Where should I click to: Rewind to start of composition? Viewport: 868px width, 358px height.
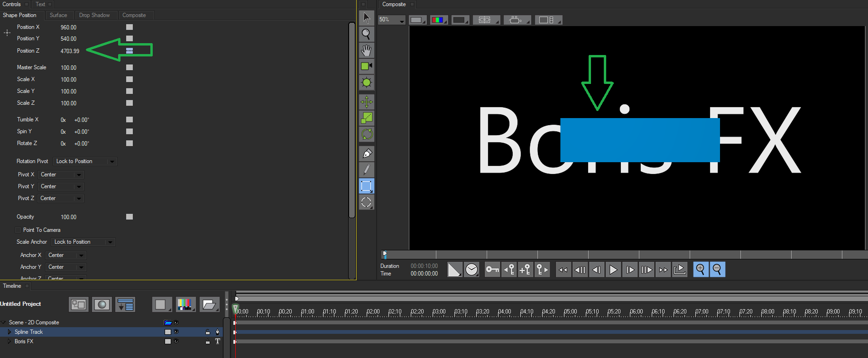[x=563, y=270]
